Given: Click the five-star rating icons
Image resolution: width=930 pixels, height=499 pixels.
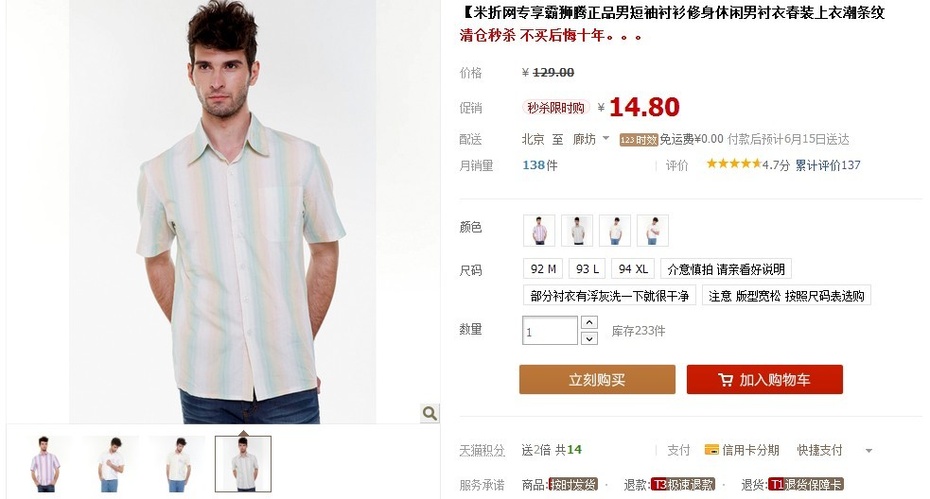Looking at the screenshot, I should click(x=734, y=164).
